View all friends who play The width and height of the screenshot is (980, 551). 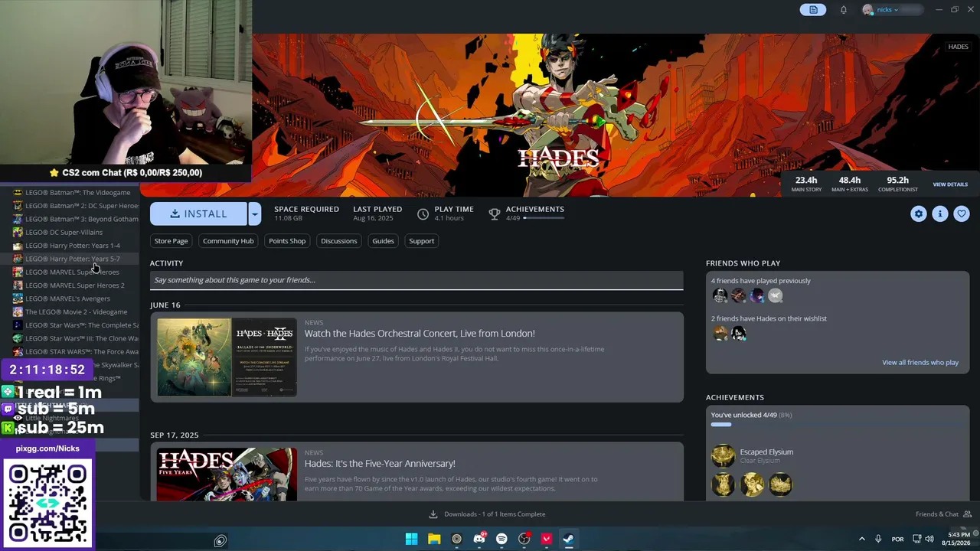tap(920, 363)
